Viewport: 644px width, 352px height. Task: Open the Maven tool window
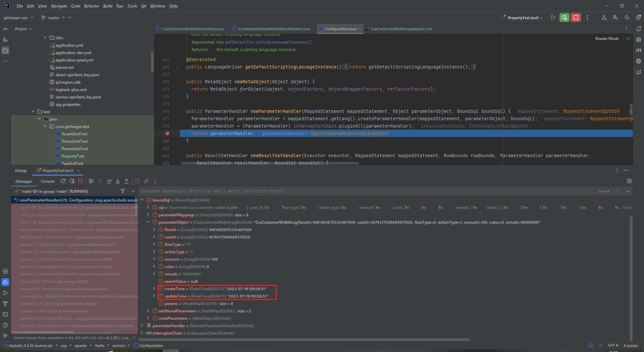[x=639, y=50]
